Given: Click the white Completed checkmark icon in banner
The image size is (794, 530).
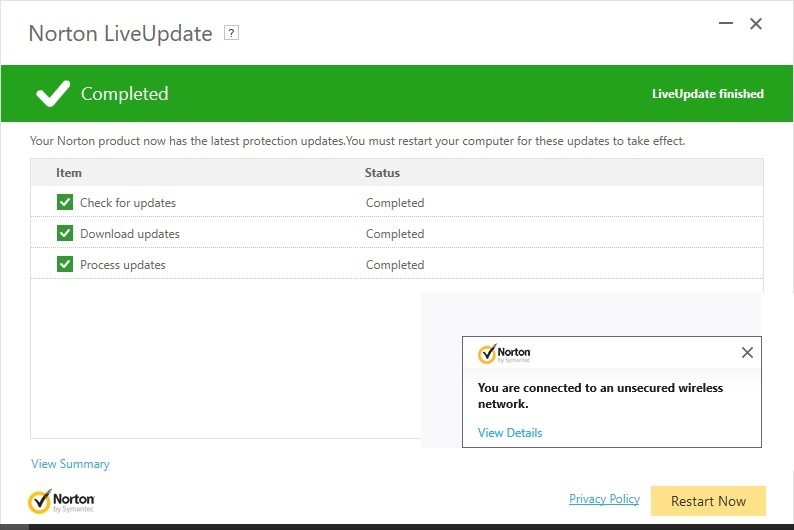Looking at the screenshot, I should [53, 93].
